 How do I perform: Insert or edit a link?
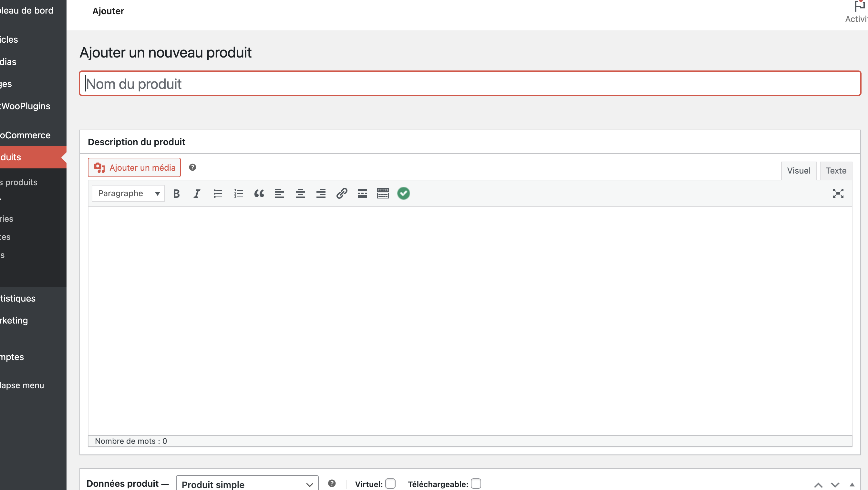(341, 194)
